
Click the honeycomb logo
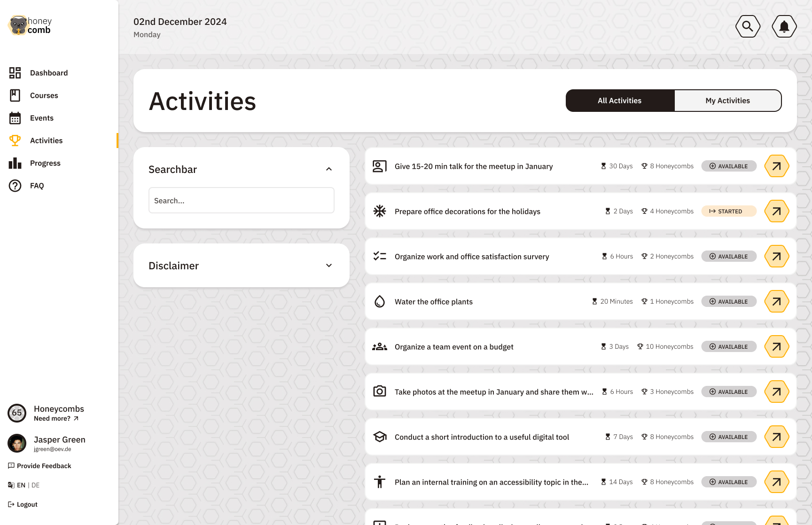[x=30, y=25]
